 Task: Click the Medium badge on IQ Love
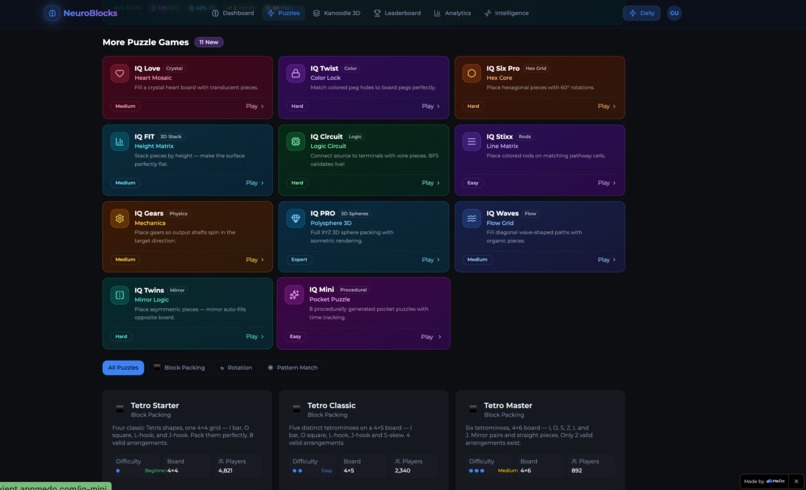point(125,106)
